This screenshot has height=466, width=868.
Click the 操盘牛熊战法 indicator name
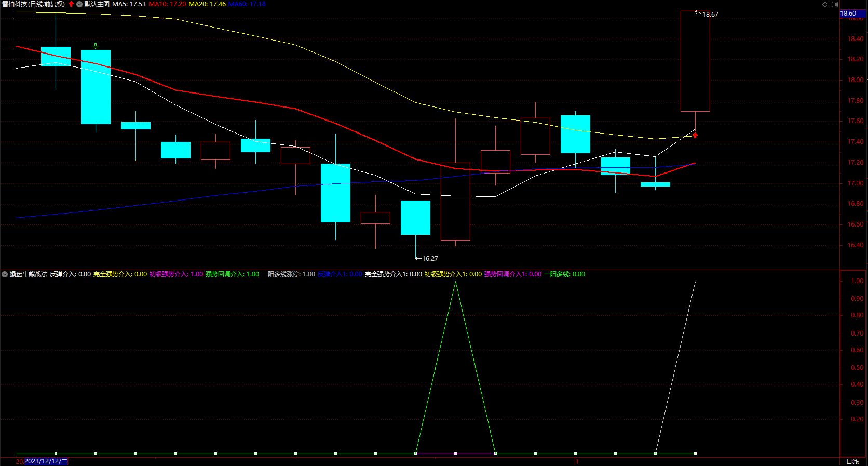(x=29, y=274)
